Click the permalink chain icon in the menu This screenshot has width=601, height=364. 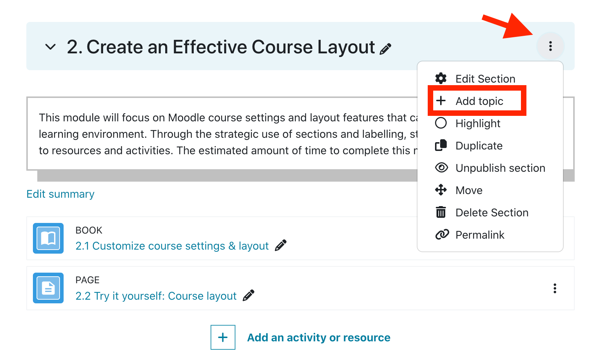[x=442, y=234]
